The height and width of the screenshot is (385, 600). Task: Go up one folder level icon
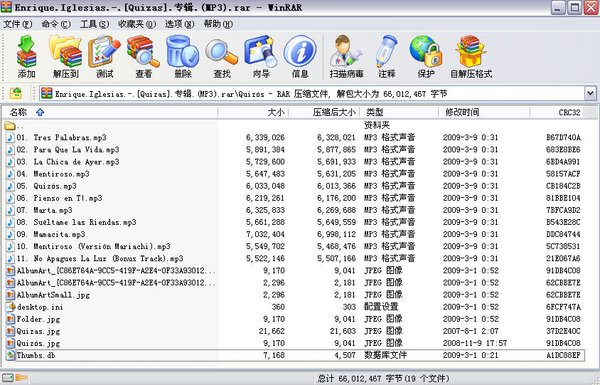(x=16, y=93)
